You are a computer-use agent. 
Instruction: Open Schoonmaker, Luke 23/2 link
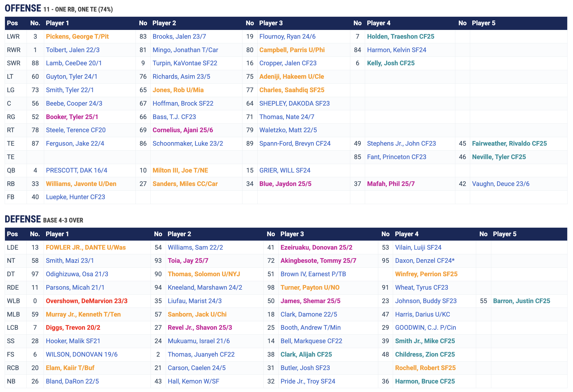tap(188, 143)
